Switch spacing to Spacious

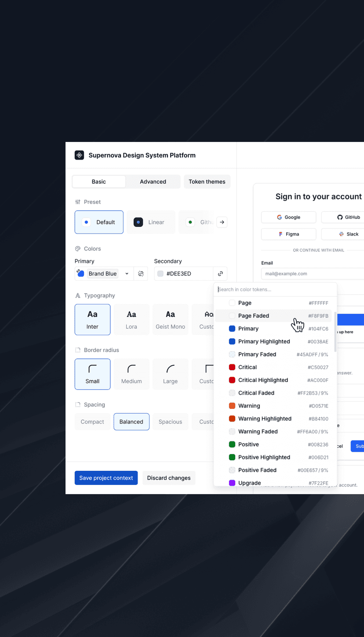(x=170, y=422)
